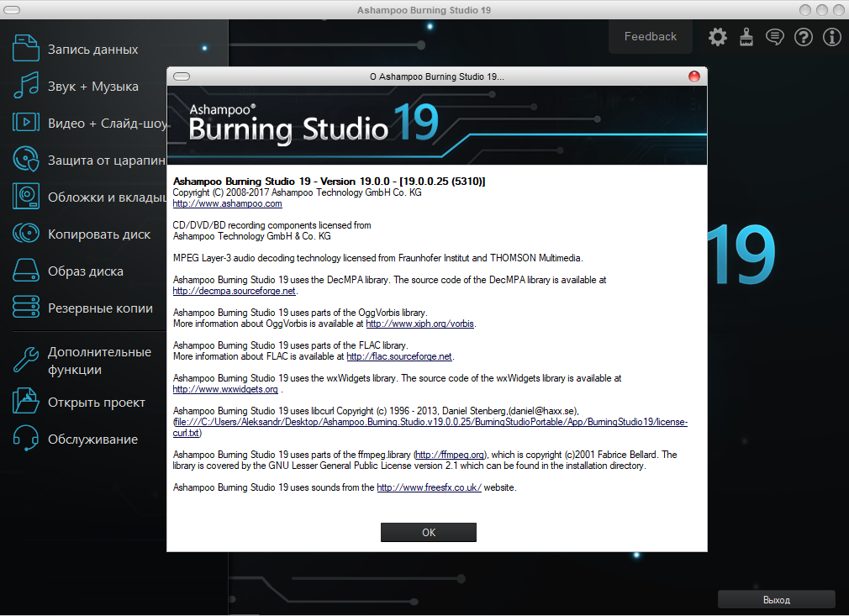Click the brush skin icon in top toolbar
The width and height of the screenshot is (849, 616).
(x=746, y=37)
